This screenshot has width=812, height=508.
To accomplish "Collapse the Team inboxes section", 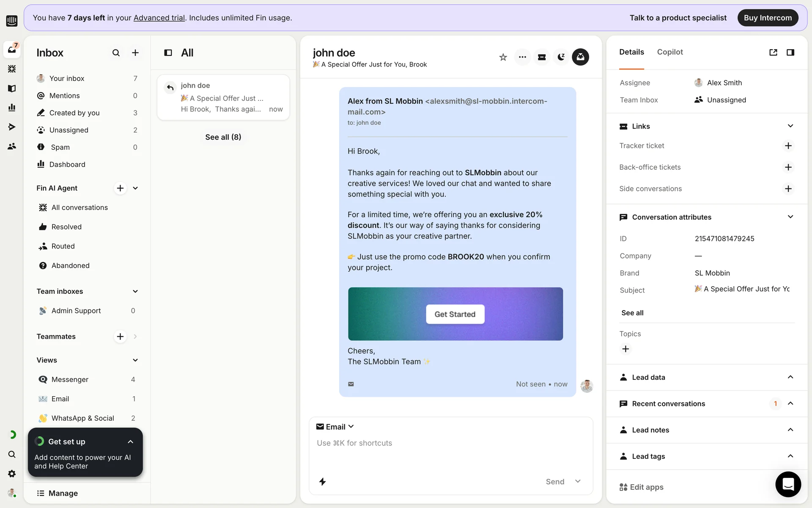I will pos(135,291).
